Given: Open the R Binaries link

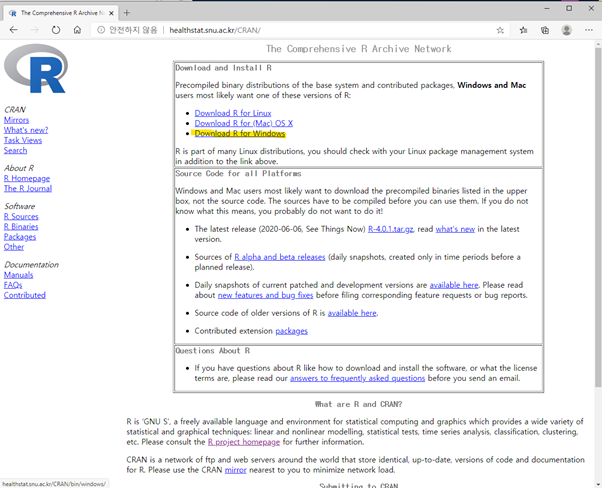Looking at the screenshot, I should [x=21, y=227].
